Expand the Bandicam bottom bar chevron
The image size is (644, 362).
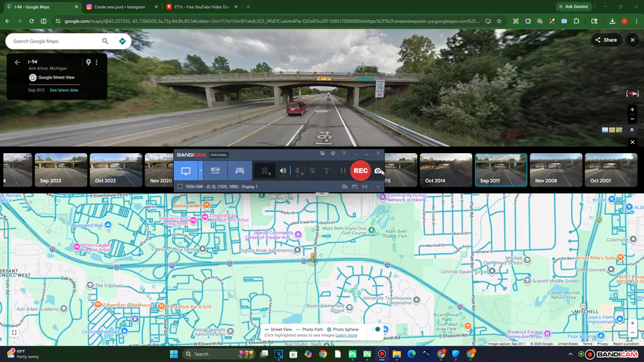378,187
